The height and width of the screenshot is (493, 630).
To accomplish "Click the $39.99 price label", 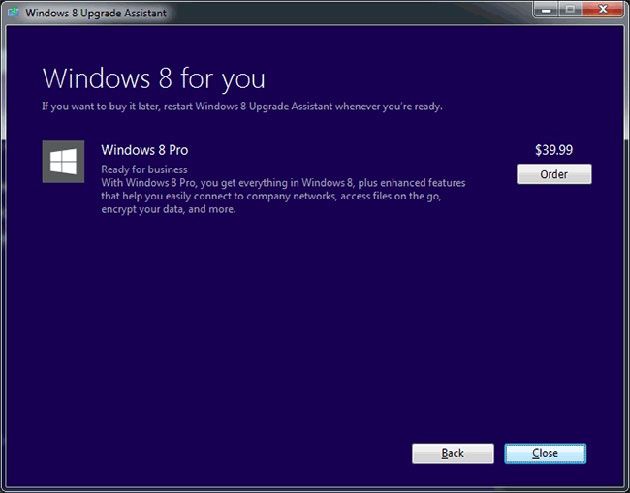I will click(x=554, y=150).
